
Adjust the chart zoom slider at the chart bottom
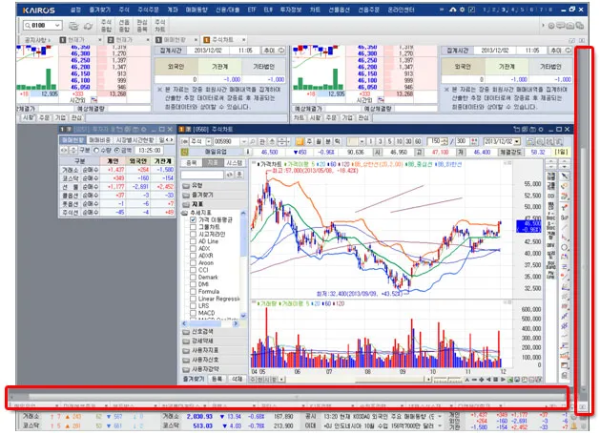click(447, 379)
